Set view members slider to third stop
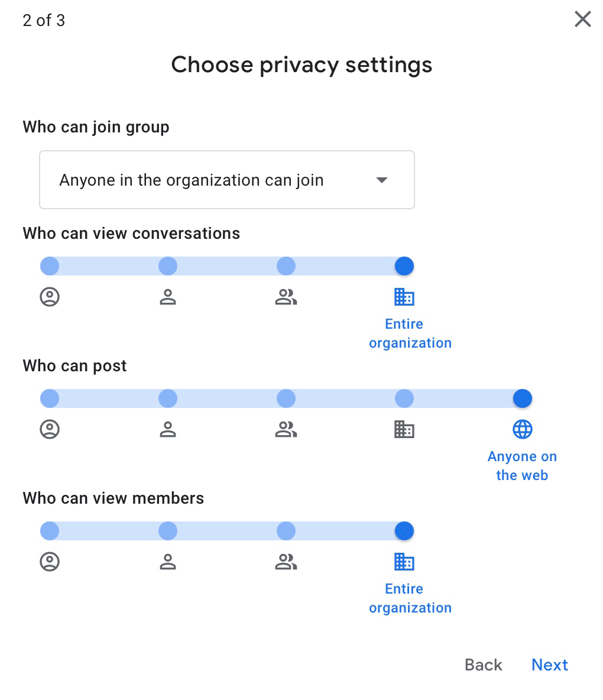603x700 pixels. point(286,531)
